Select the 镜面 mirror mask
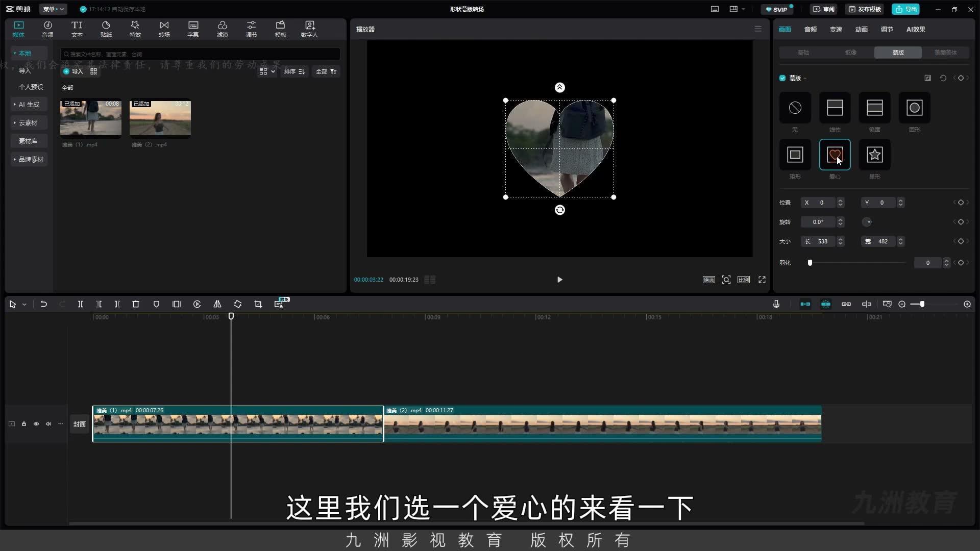 coord(874,108)
